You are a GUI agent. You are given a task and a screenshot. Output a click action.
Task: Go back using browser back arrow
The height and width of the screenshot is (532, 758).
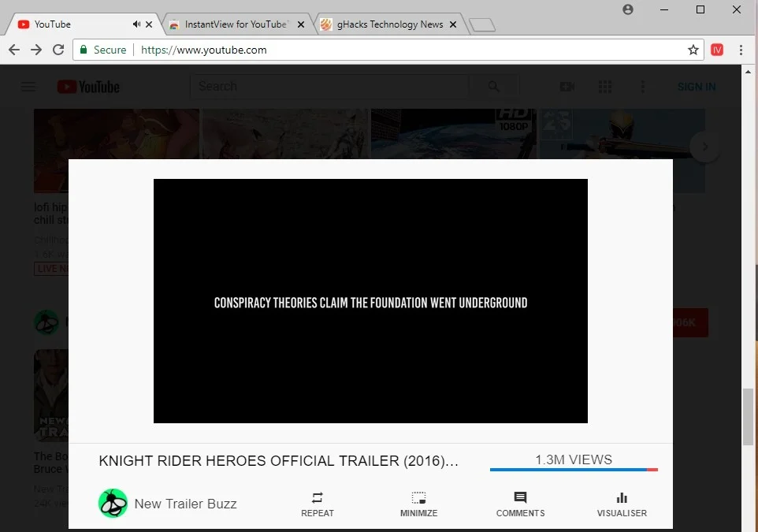pos(14,50)
